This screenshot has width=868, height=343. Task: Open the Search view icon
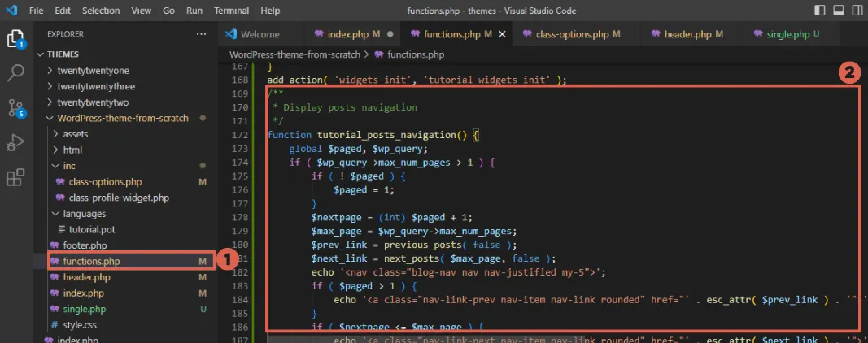pyautogui.click(x=15, y=72)
